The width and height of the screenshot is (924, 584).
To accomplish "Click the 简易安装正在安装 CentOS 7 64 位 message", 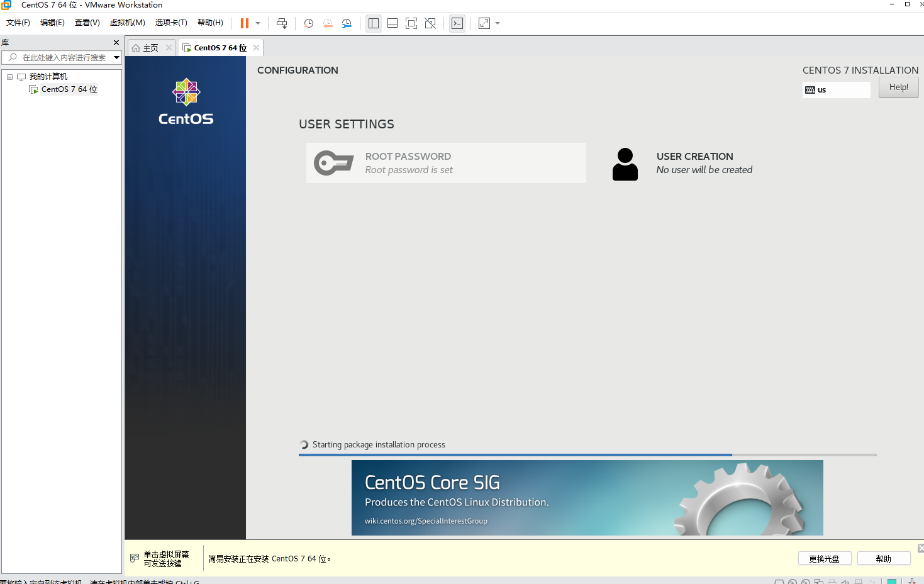I will click(270, 559).
